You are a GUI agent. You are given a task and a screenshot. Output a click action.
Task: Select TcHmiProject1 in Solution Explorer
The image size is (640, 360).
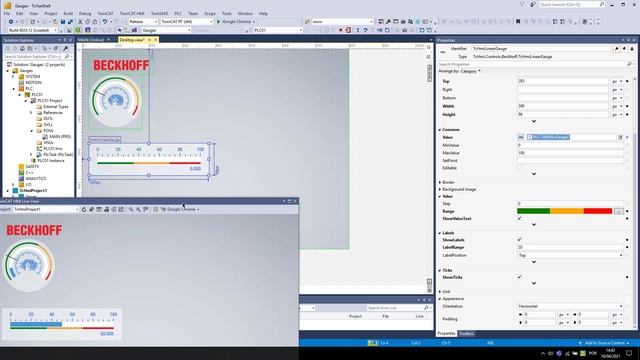pyautogui.click(x=33, y=191)
